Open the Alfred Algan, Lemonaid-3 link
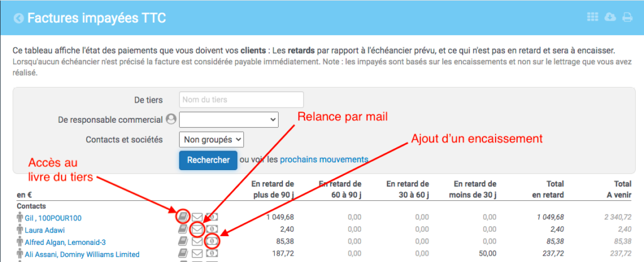This screenshot has height=262, width=644. tap(65, 242)
